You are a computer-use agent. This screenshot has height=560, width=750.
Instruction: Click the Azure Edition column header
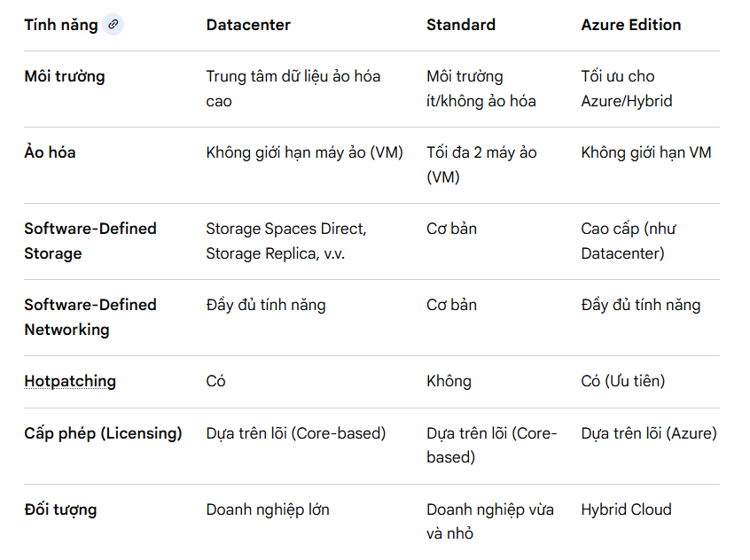pos(631,25)
